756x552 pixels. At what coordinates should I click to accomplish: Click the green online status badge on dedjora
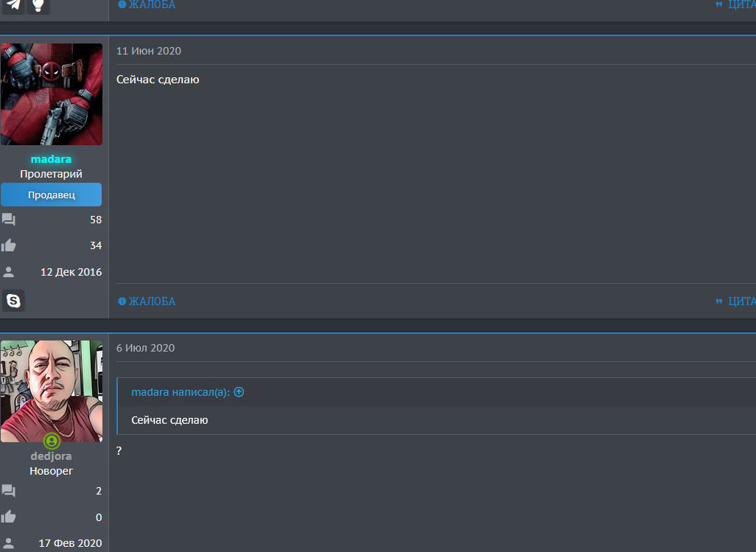coord(52,441)
